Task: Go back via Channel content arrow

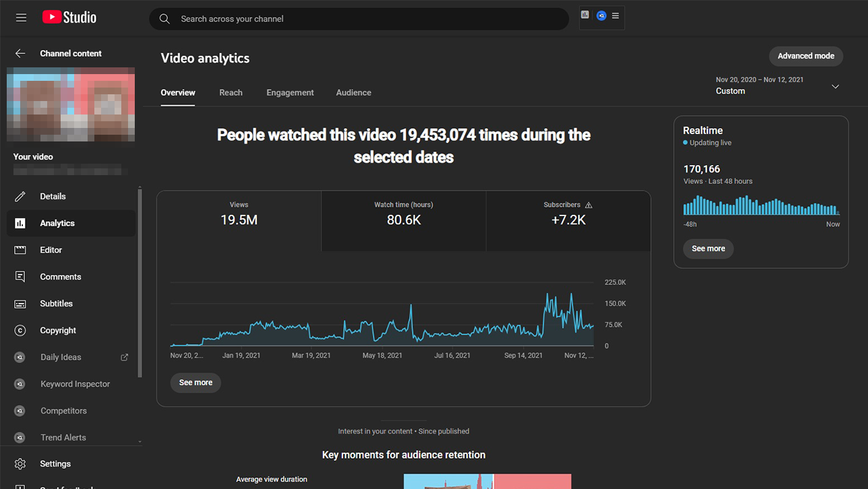Action: click(20, 53)
